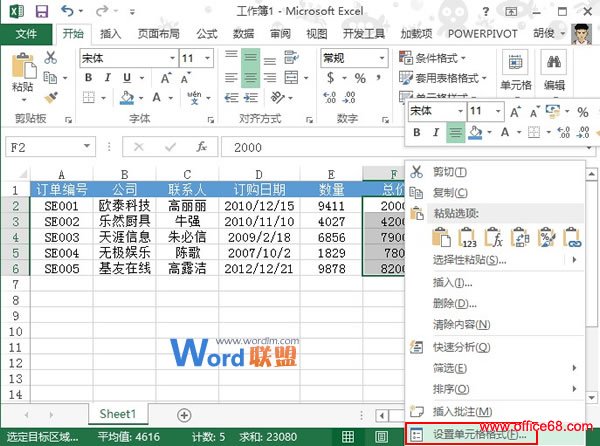Click mini toolbar Fill Color bucket
Screen dimensions: 600x446
[475, 132]
